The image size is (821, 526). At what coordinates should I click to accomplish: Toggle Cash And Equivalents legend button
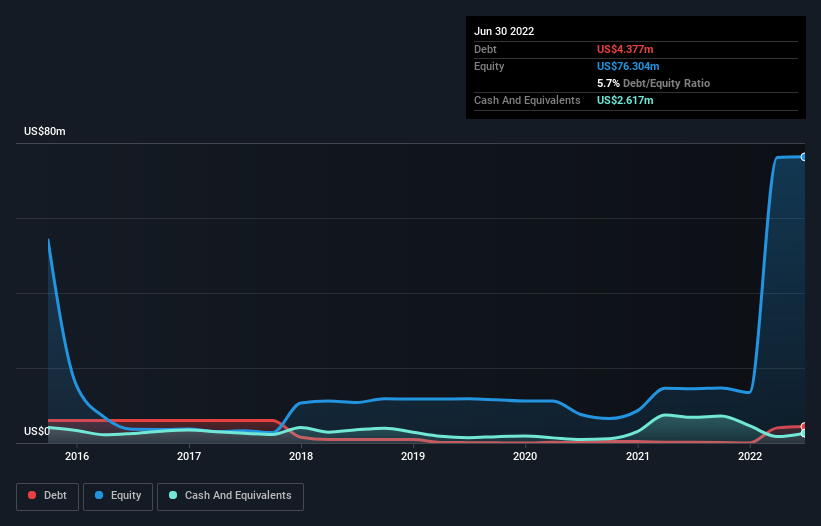click(230, 496)
